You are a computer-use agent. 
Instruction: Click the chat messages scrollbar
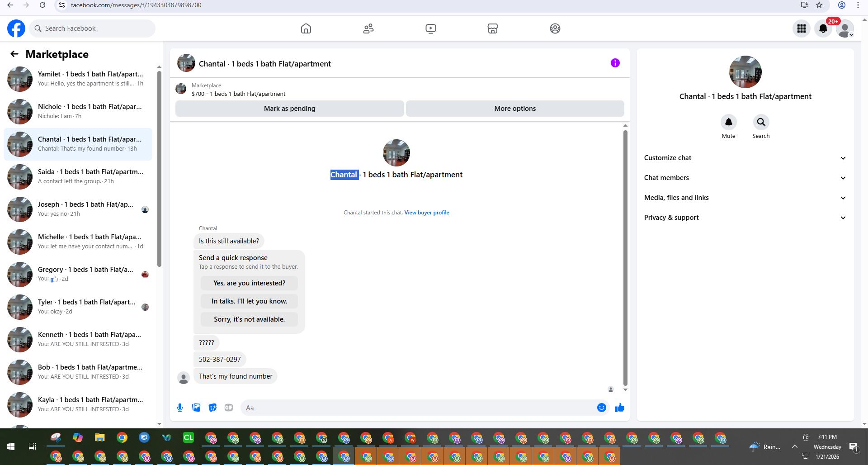625,258
